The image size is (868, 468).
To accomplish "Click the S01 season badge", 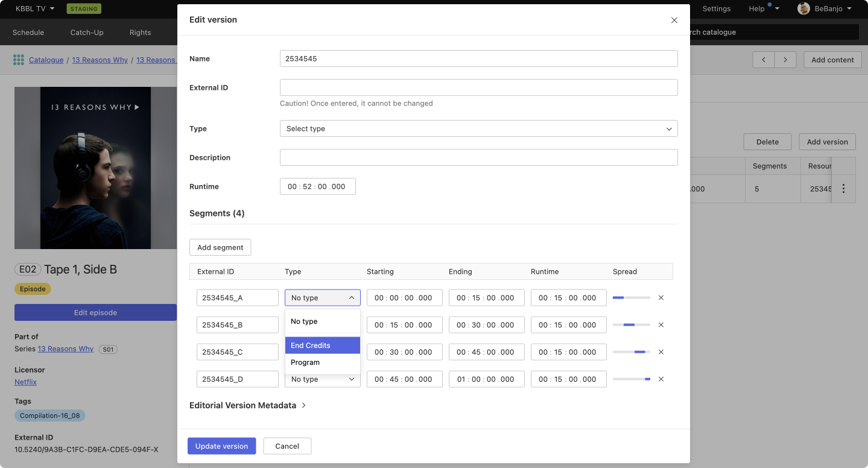I will (107, 349).
